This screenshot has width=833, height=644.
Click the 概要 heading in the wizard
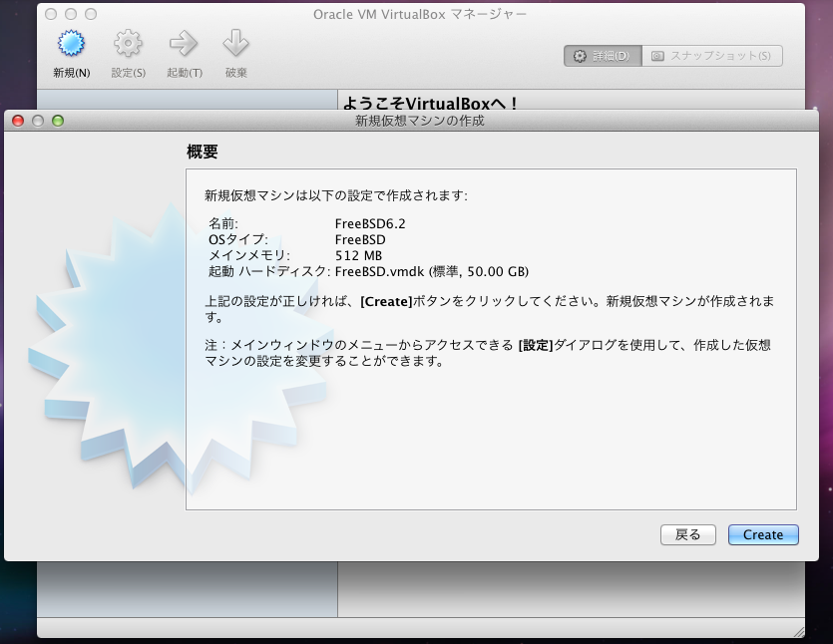(x=202, y=152)
